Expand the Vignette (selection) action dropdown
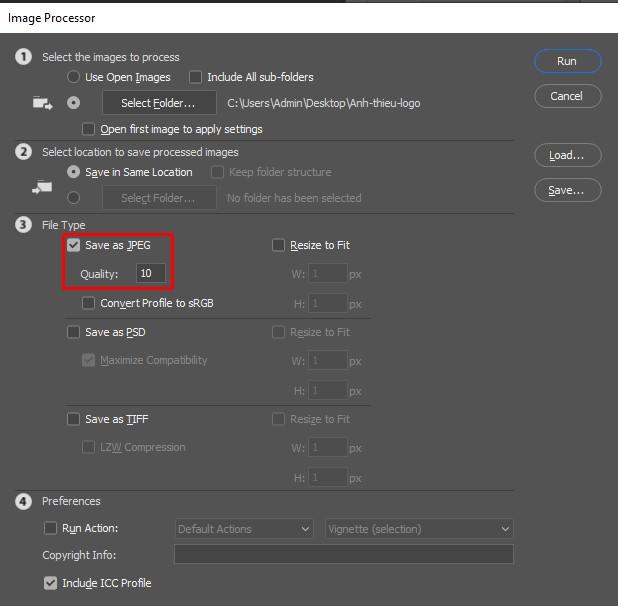 tap(419, 528)
